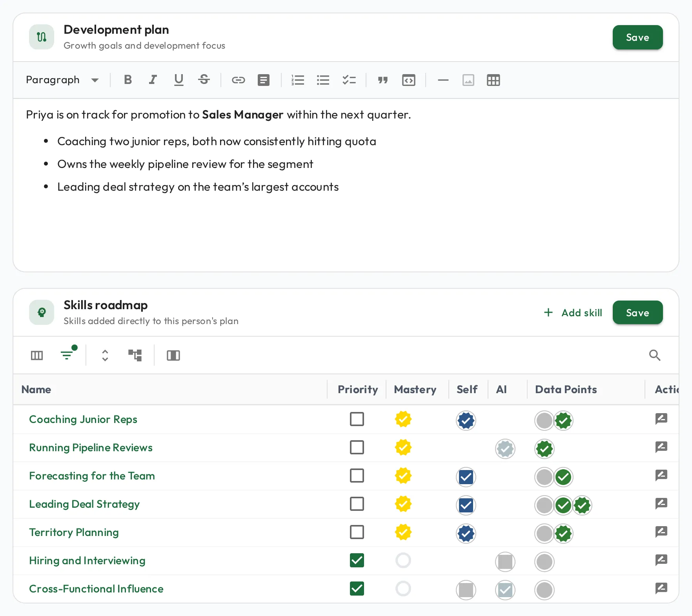Toggle Mastery badge for Coaching Junior Reps

click(403, 419)
